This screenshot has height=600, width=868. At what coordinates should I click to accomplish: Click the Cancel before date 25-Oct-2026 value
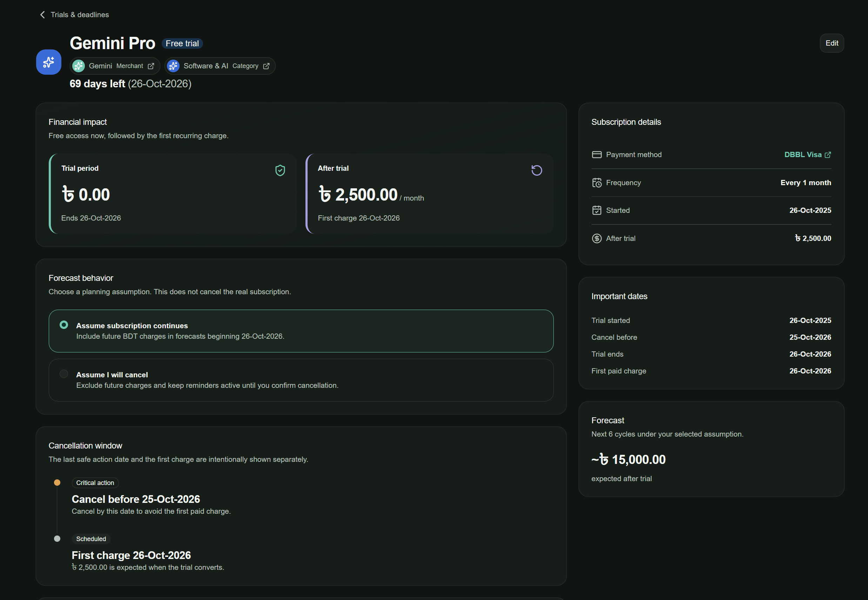(x=810, y=337)
